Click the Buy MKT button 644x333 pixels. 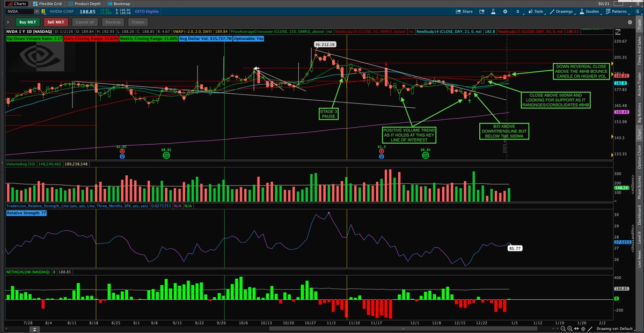click(27, 22)
